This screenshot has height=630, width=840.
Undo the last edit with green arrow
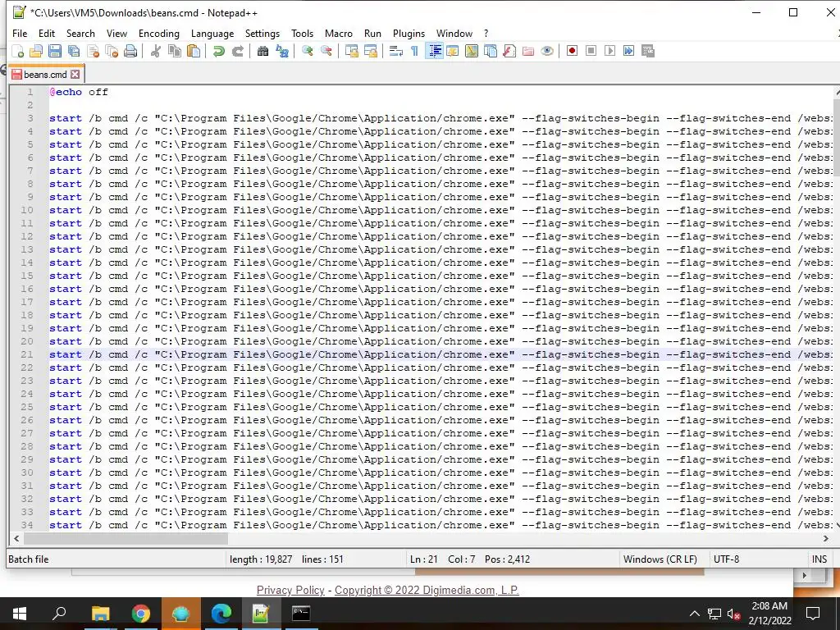[218, 52]
